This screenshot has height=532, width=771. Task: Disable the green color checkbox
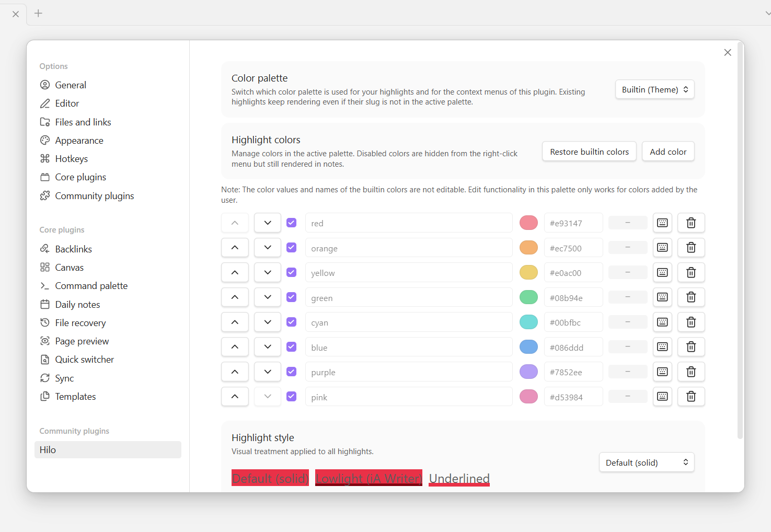click(x=292, y=297)
